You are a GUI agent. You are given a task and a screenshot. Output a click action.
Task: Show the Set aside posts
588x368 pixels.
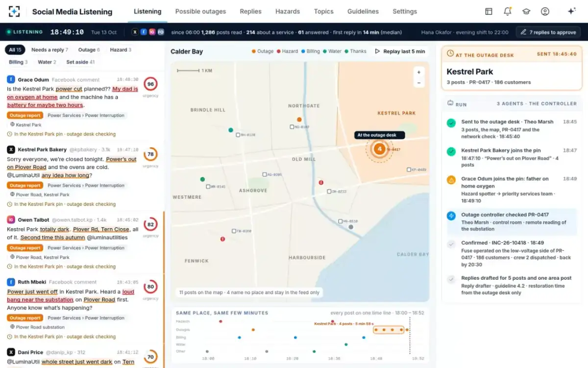80,62
